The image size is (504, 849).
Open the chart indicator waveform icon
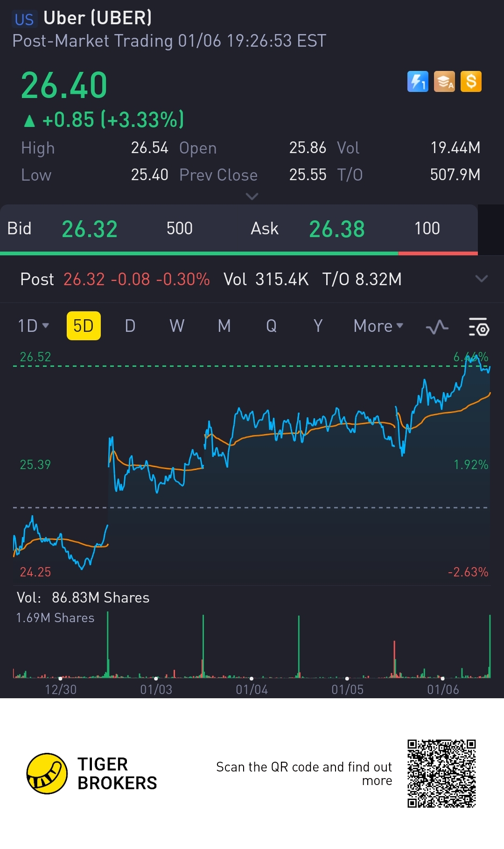437,327
